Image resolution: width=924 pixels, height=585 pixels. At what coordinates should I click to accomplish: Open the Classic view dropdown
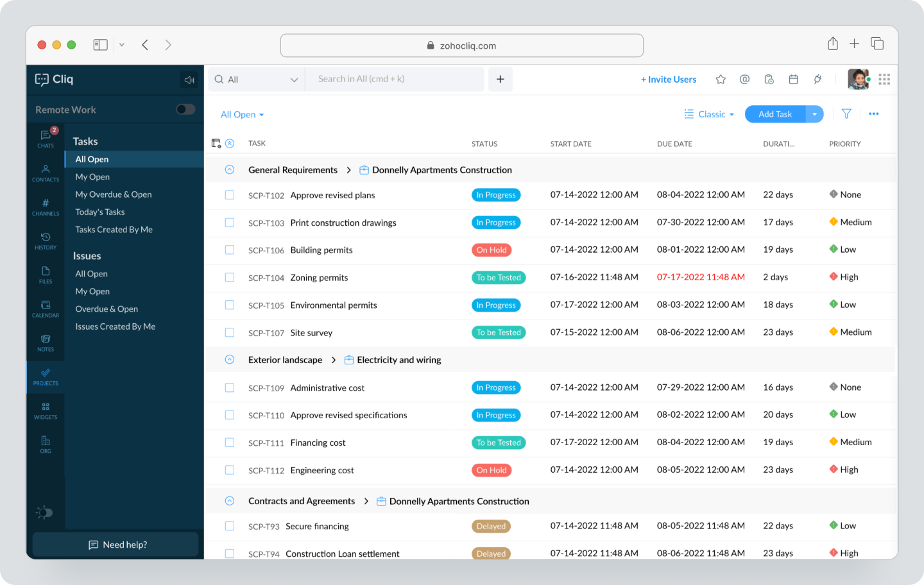[x=709, y=114]
